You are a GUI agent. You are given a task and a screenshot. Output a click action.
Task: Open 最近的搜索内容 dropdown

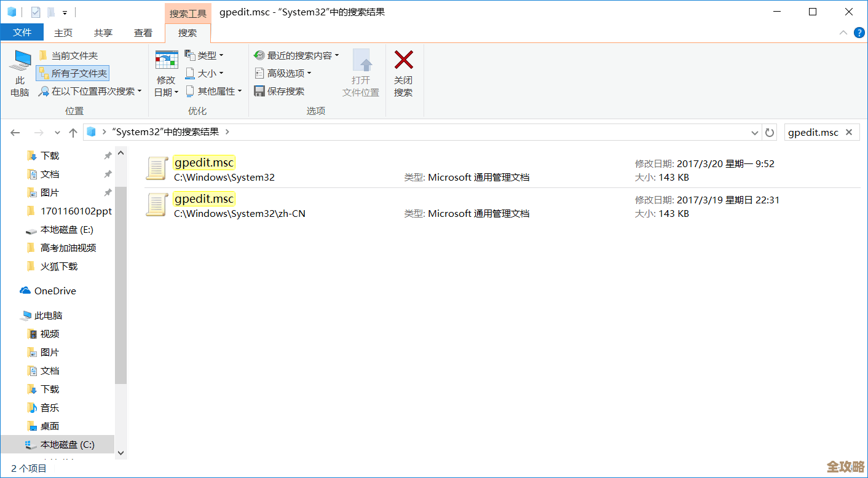click(296, 55)
